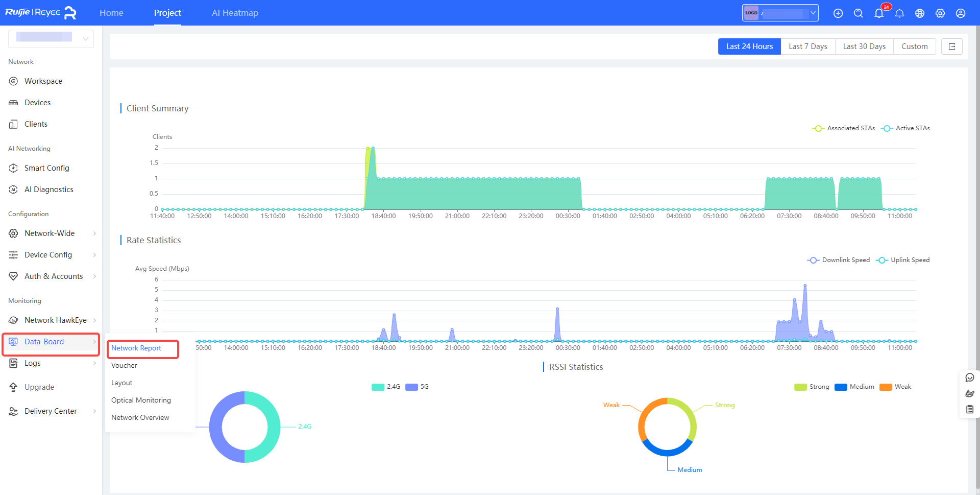The image size is (980, 495).
Task: Switch to Last 24 Hours view
Action: 749,46
